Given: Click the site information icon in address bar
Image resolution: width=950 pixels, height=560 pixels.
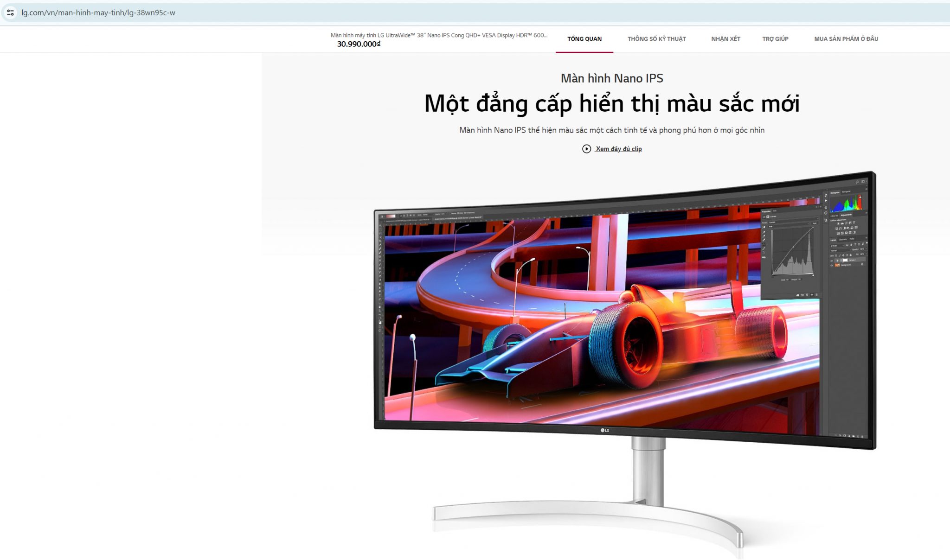Looking at the screenshot, I should click(x=10, y=13).
